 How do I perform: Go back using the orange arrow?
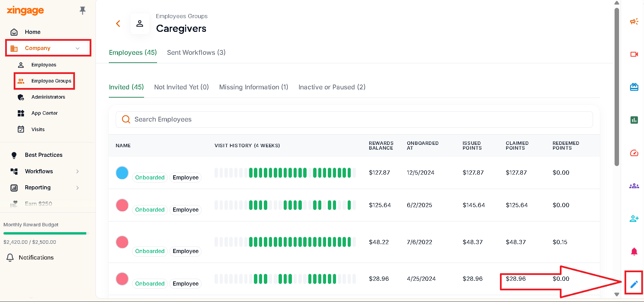pos(118,24)
